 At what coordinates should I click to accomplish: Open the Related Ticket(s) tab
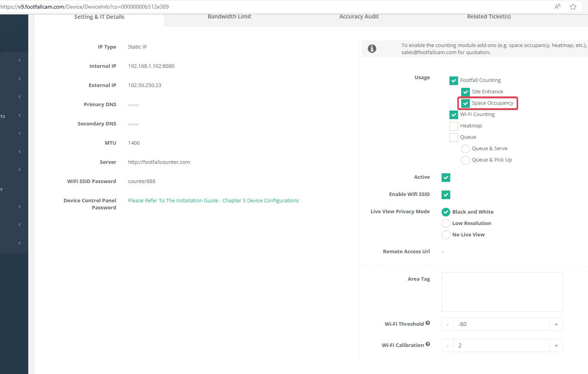click(489, 16)
